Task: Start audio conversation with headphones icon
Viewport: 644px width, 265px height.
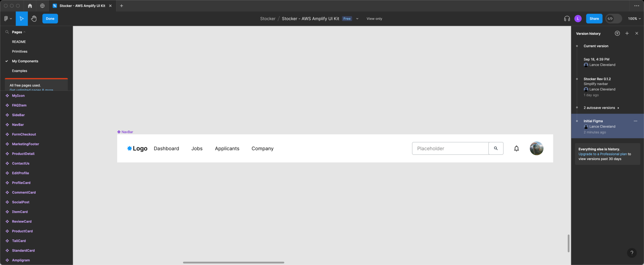Action: click(567, 19)
